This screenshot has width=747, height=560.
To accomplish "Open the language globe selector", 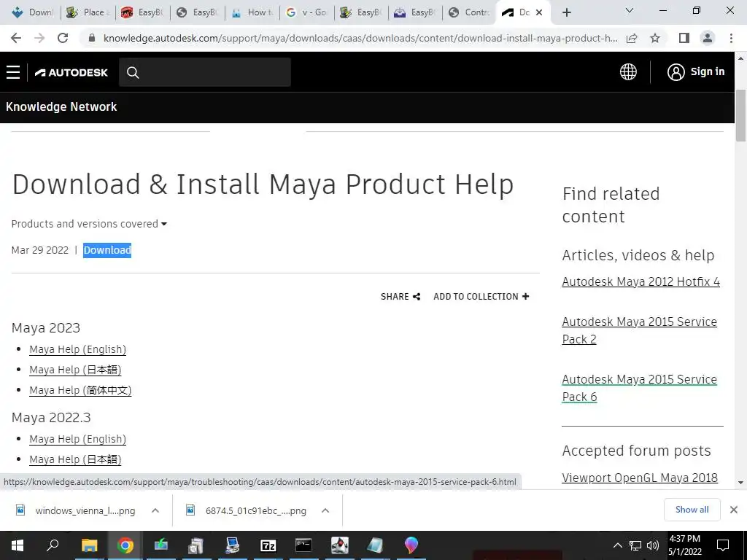I will (x=628, y=72).
